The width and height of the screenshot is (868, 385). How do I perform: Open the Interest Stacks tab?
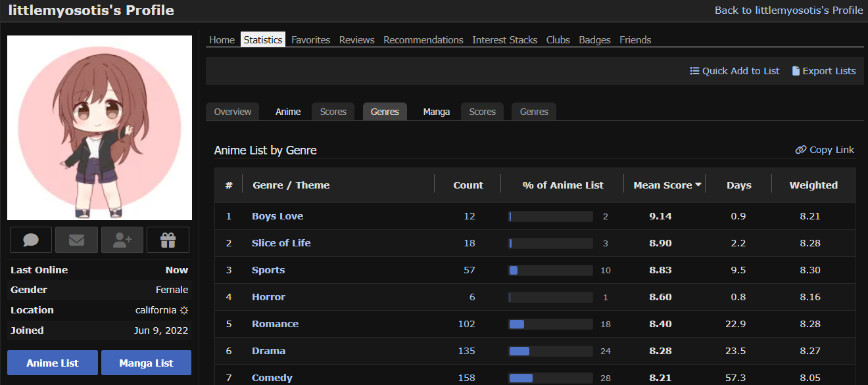click(x=504, y=40)
